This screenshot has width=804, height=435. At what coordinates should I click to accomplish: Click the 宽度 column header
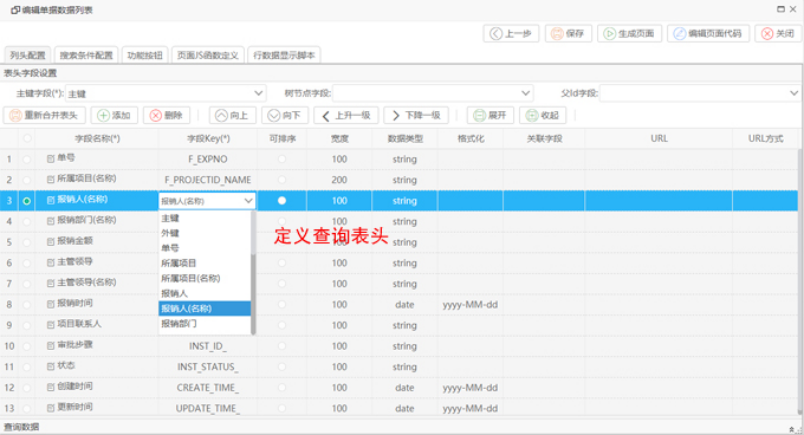[339, 139]
